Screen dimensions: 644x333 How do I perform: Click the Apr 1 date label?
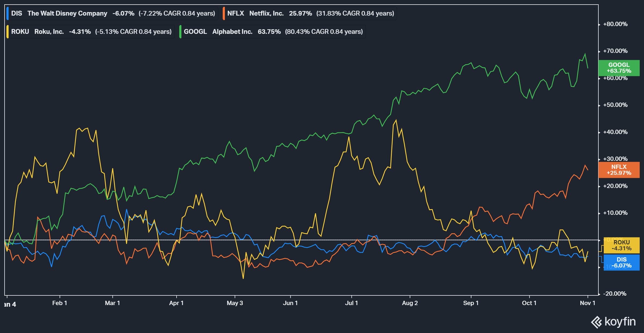coord(176,303)
